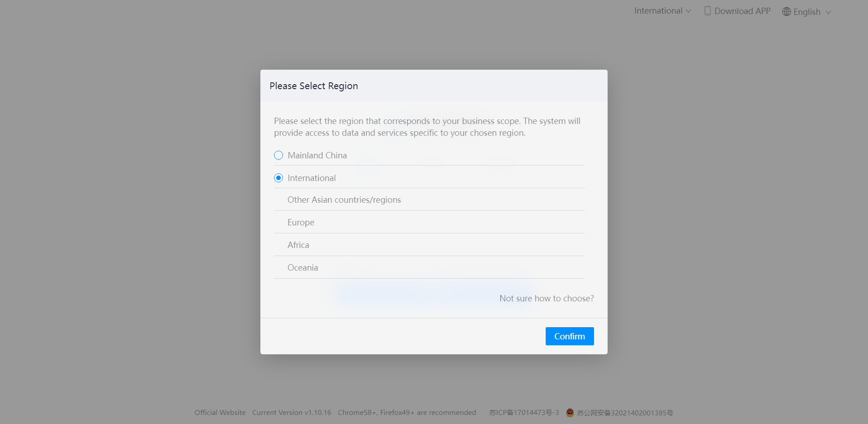
Task: Choose Africa in the region list
Action: pos(298,245)
